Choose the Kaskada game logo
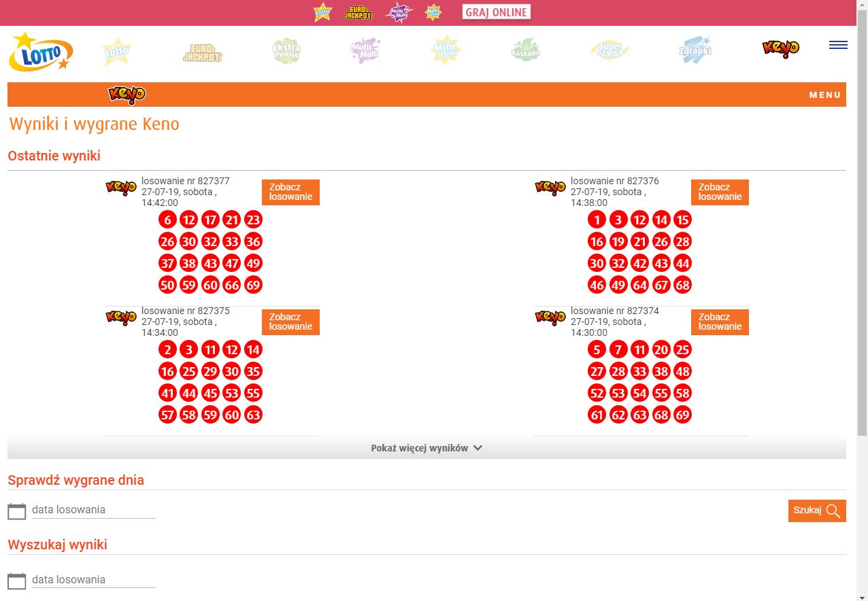The height and width of the screenshot is (601, 868). (526, 51)
